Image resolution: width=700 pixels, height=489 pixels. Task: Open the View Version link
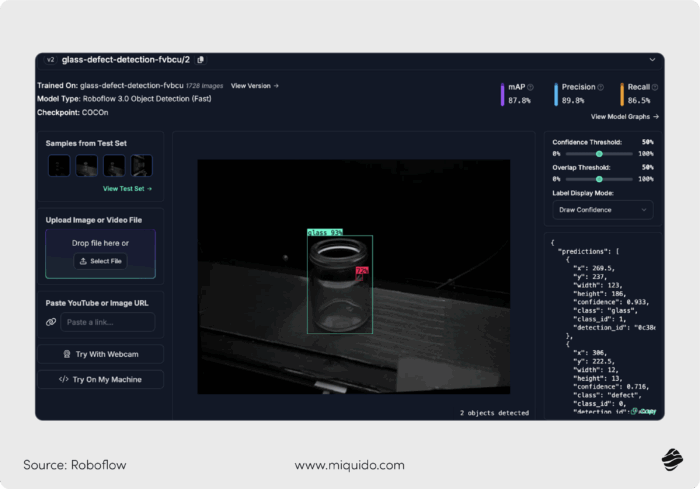tap(254, 86)
